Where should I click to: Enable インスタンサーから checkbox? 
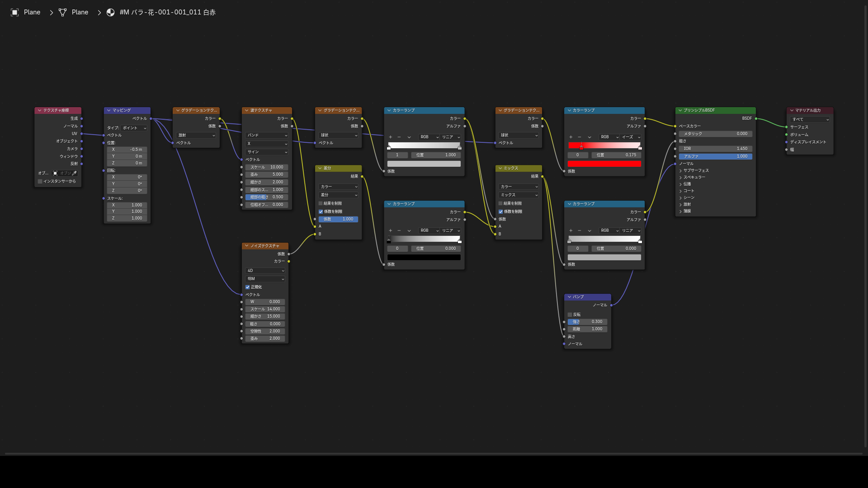pos(40,181)
